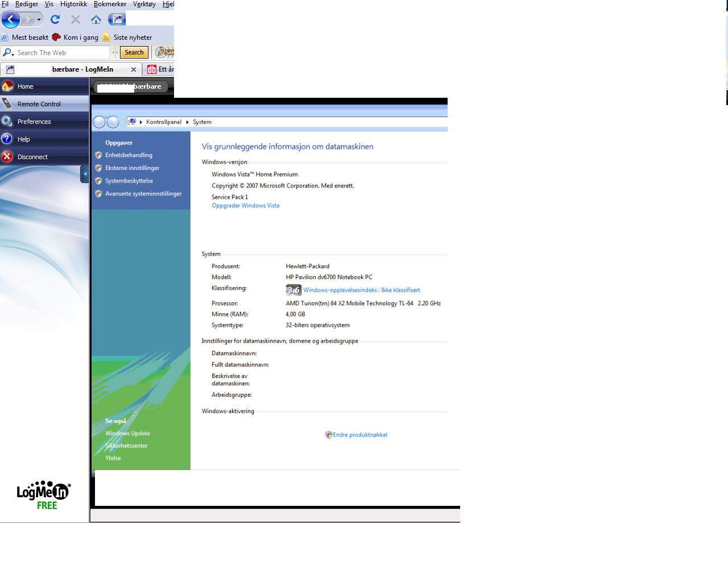Image resolution: width=728 pixels, height=582 pixels.
Task: Open the Rediger menu
Action: tap(27, 4)
